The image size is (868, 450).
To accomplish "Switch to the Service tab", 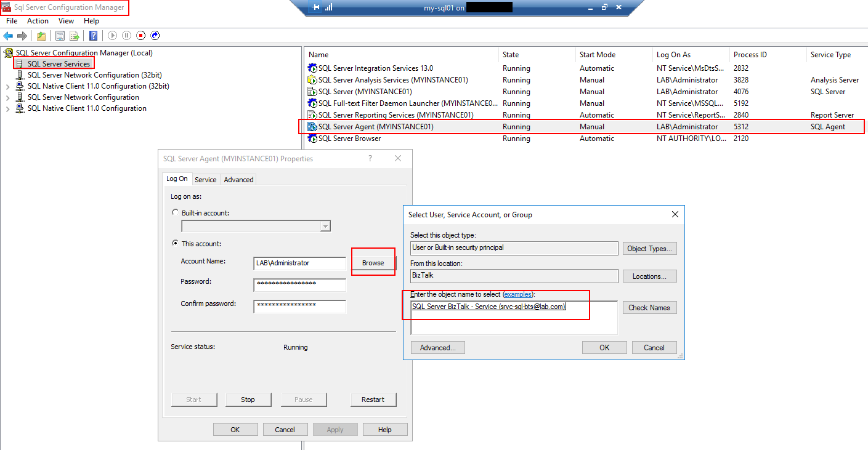I will pos(205,180).
